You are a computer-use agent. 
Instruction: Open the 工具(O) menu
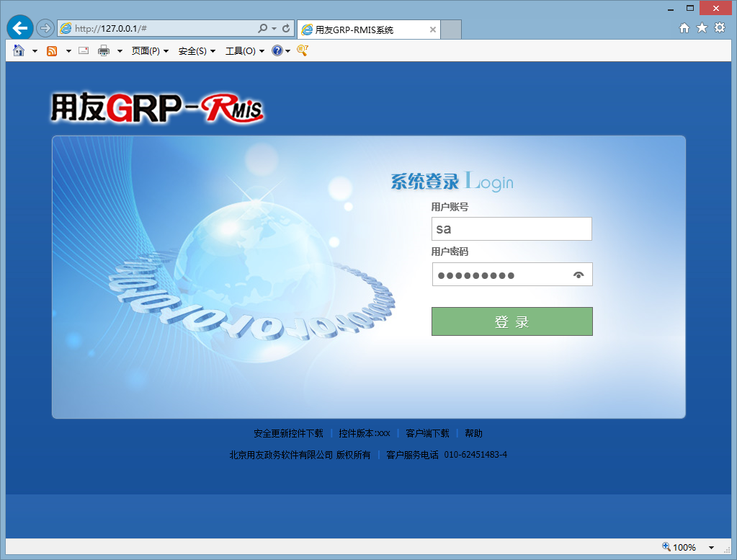[245, 50]
